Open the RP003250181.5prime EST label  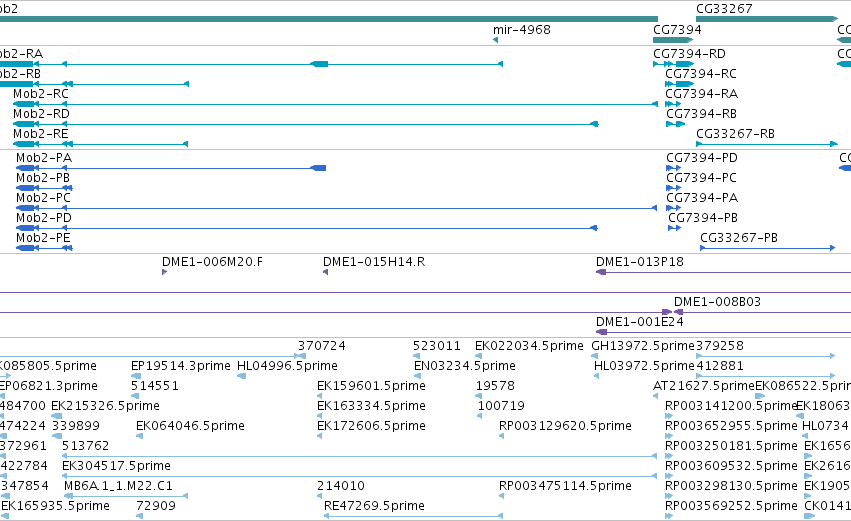point(731,447)
